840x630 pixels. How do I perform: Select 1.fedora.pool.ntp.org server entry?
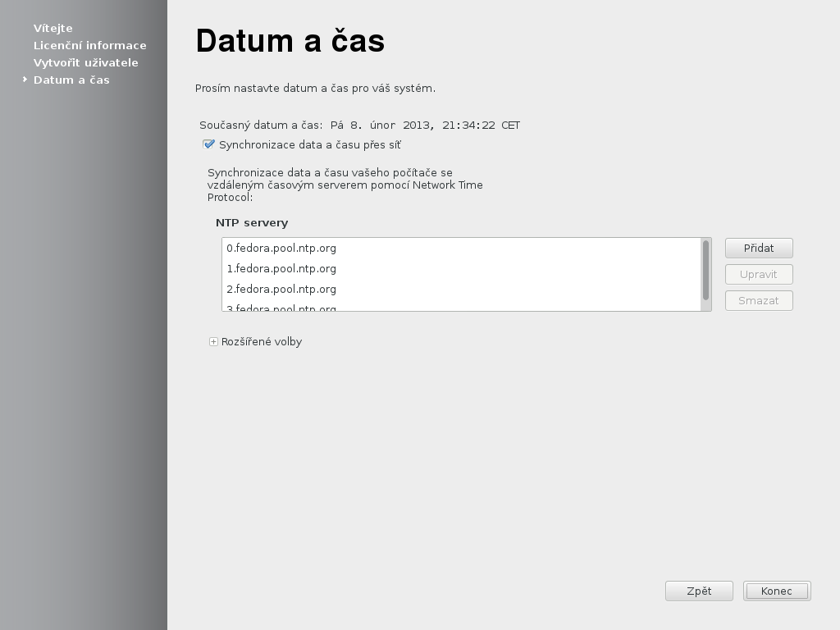click(281, 268)
